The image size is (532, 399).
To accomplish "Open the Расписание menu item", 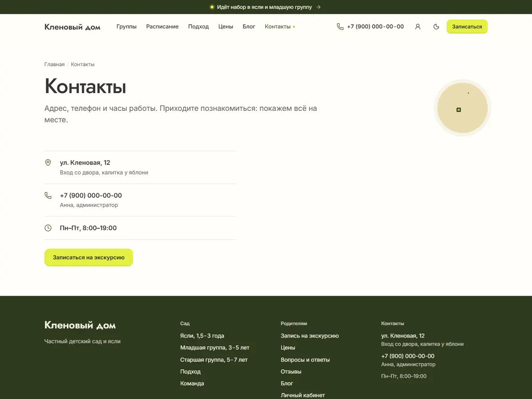I will point(162,27).
